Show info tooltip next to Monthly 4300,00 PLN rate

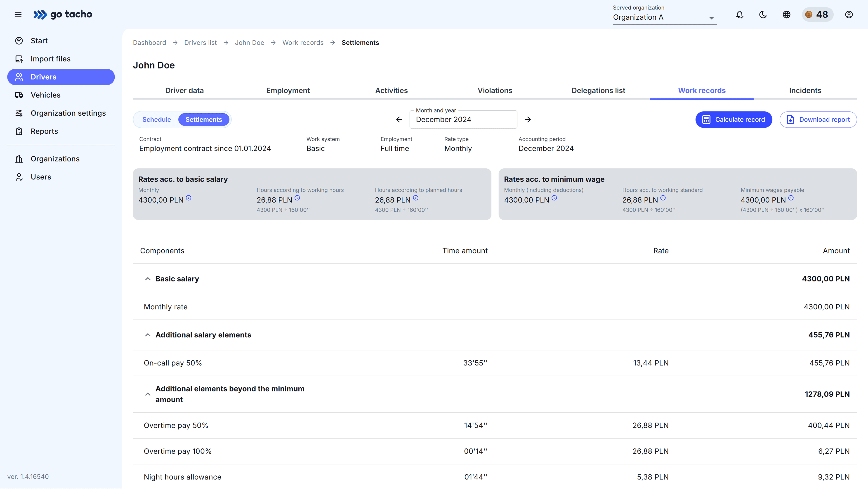tap(189, 198)
